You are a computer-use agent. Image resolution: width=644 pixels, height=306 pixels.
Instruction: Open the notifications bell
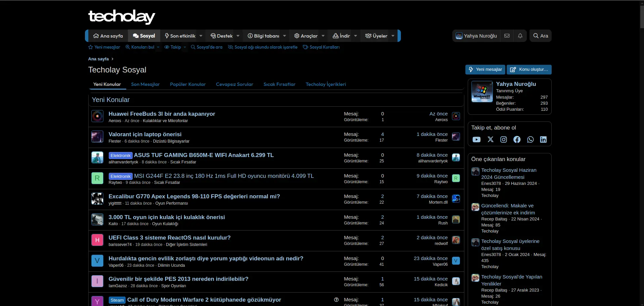tap(520, 36)
